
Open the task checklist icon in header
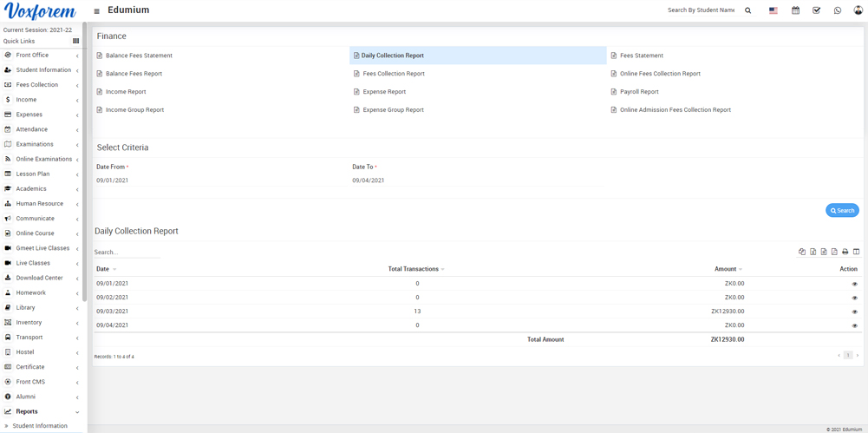pyautogui.click(x=816, y=10)
